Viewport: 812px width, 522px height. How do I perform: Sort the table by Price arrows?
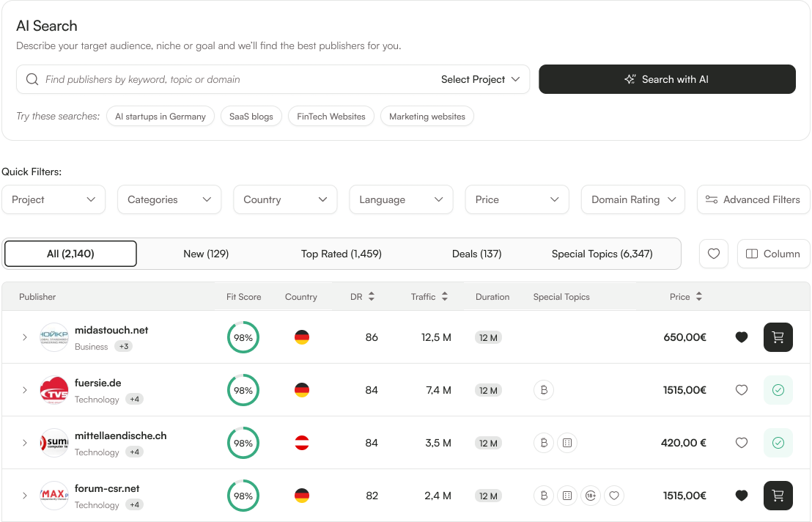click(x=698, y=297)
